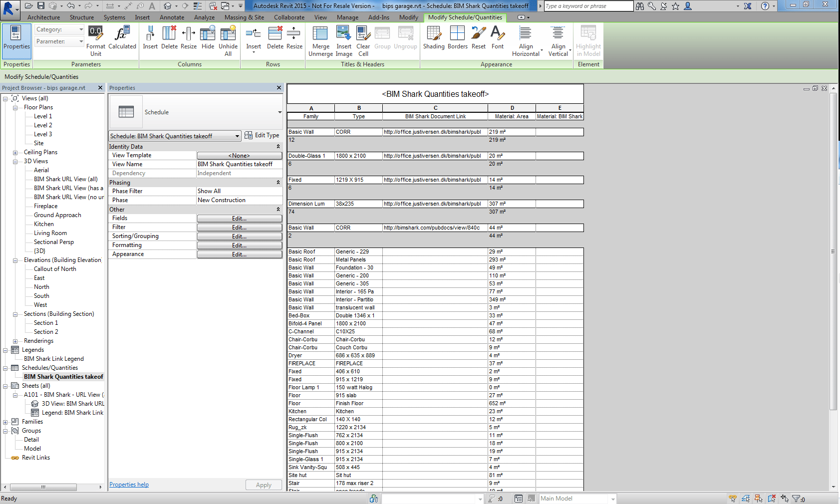Select the Kitchen 3D view
840x504 pixels.
coord(44,224)
